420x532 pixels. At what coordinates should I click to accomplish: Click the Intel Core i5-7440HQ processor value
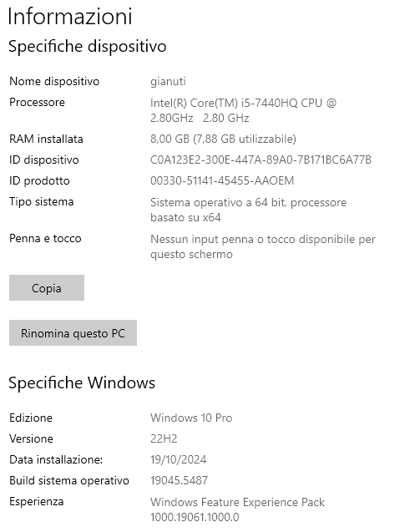(x=243, y=110)
